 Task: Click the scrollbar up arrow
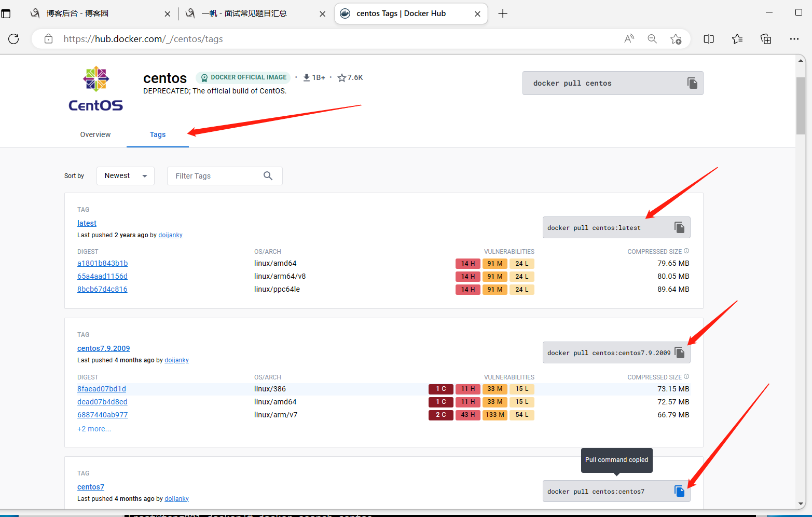pyautogui.click(x=801, y=60)
